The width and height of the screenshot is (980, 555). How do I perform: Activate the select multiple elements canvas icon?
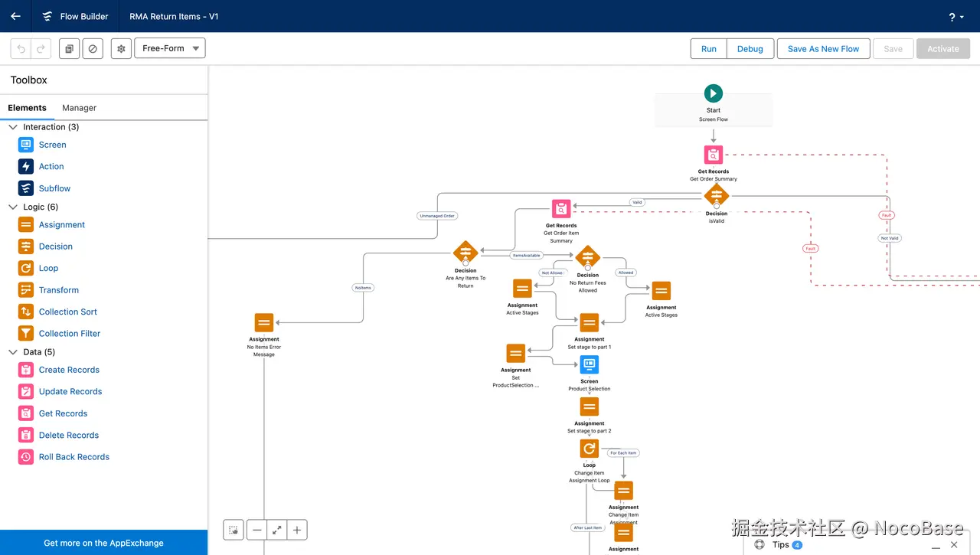click(233, 529)
